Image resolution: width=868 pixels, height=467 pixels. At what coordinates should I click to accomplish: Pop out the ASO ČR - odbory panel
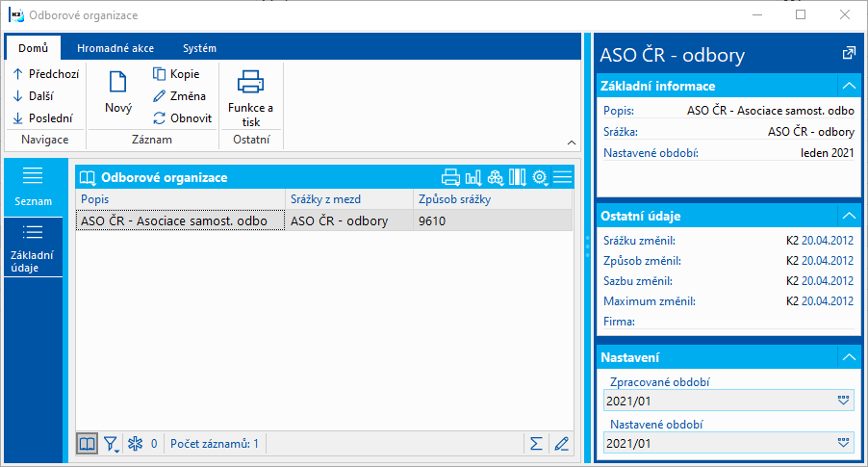849,54
